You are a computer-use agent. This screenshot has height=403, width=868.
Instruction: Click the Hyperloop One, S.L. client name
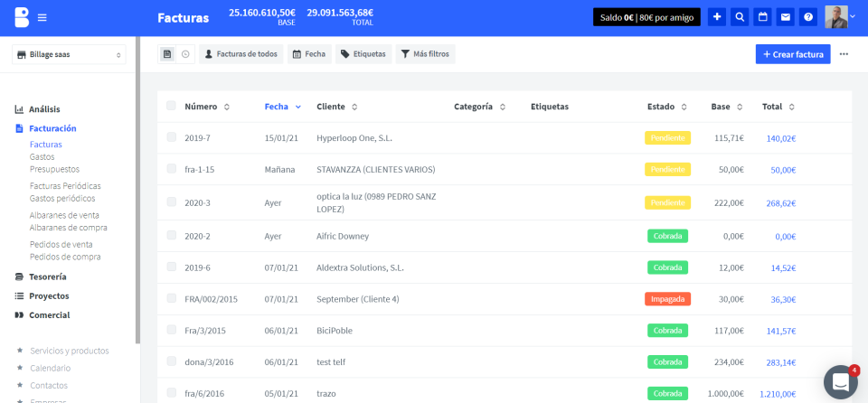click(354, 138)
